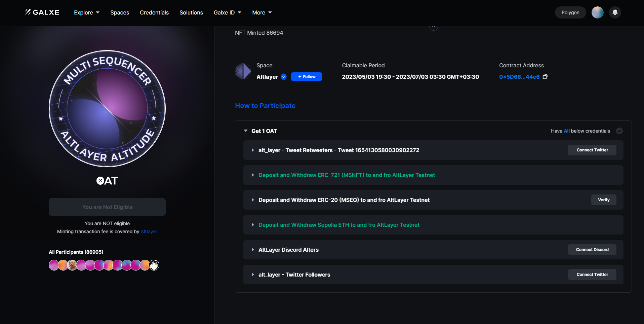Click the Get 1 OAT completion check circle
644x324 pixels.
(x=619, y=131)
